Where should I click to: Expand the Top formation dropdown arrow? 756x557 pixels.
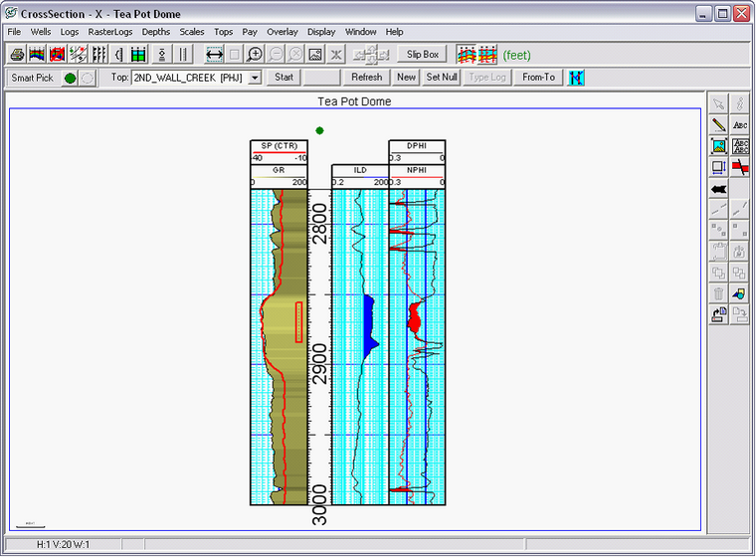(255, 77)
